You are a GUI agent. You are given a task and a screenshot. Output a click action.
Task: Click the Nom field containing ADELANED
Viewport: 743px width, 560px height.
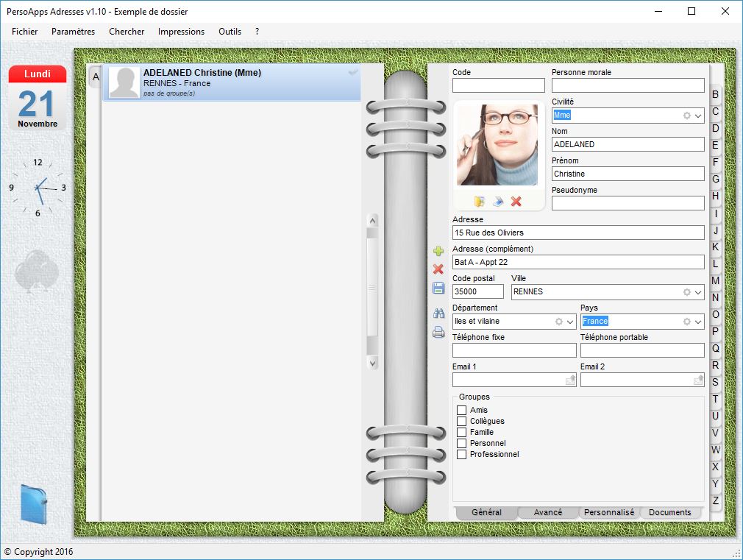(x=628, y=145)
